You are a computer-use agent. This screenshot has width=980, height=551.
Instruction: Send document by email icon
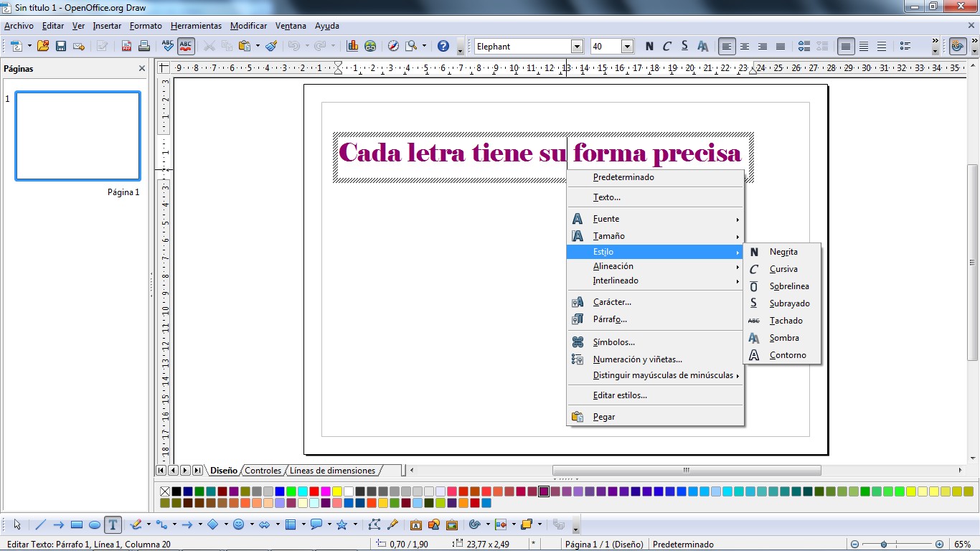(x=79, y=46)
